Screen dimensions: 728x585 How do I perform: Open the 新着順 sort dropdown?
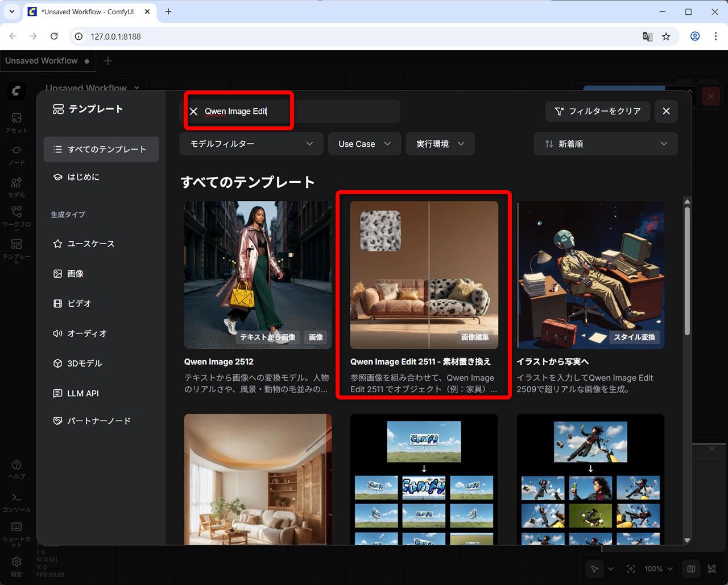[605, 144]
